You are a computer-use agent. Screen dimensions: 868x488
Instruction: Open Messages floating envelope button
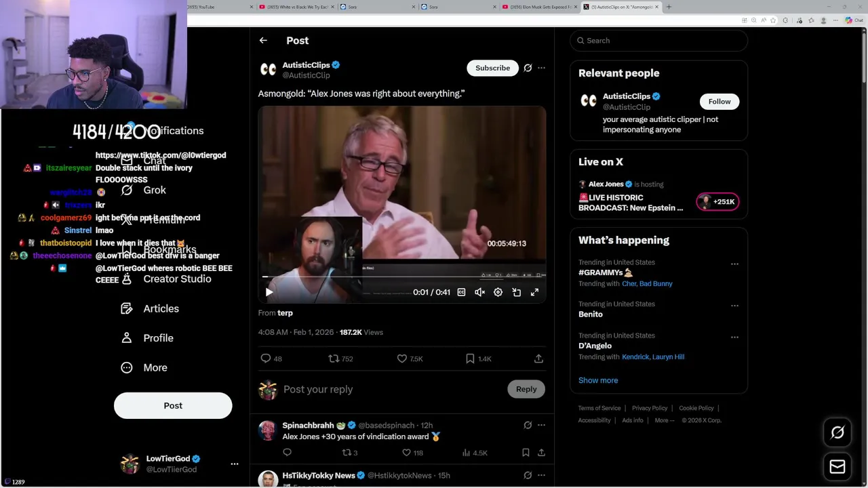pos(837,466)
